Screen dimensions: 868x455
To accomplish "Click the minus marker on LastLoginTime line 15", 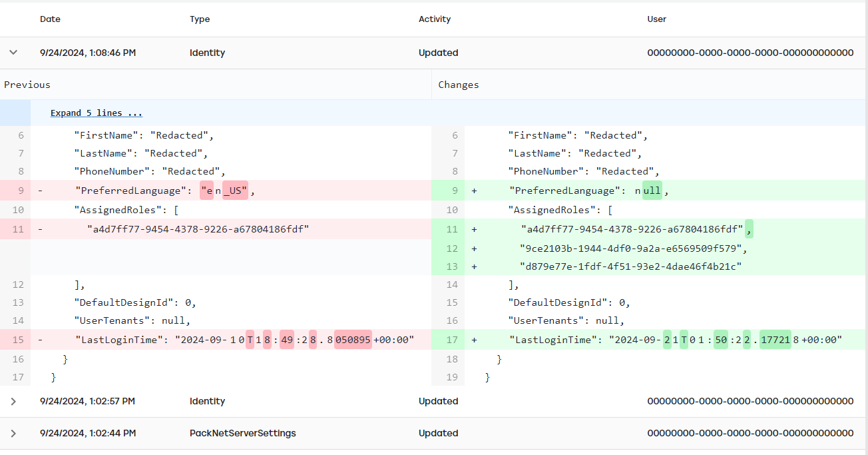I will [39, 340].
